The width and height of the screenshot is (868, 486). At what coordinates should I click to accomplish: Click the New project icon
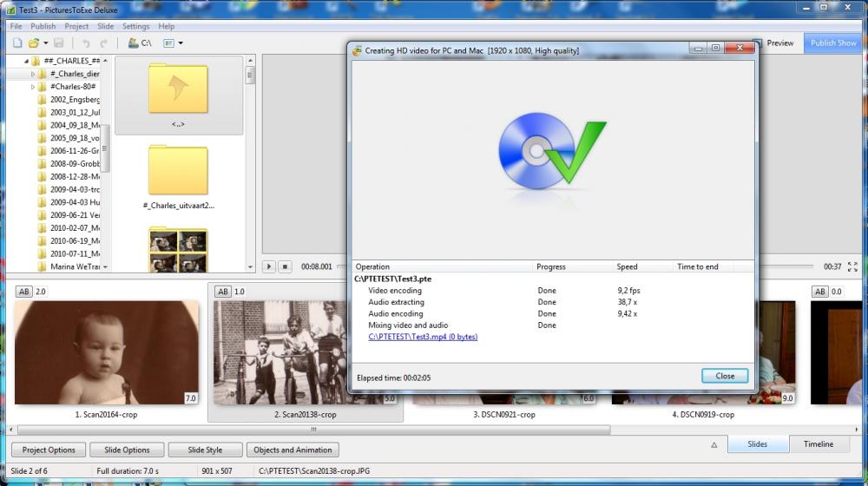(x=16, y=43)
